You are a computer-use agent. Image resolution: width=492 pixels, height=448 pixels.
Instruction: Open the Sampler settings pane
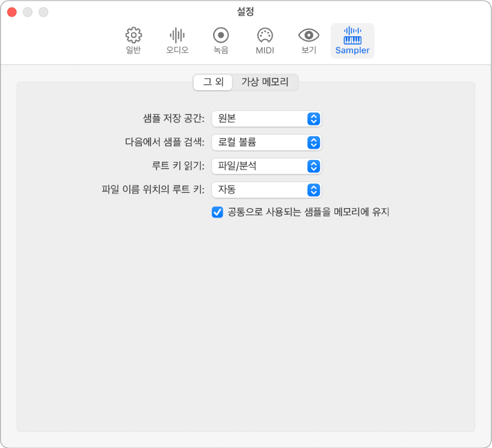click(x=352, y=40)
